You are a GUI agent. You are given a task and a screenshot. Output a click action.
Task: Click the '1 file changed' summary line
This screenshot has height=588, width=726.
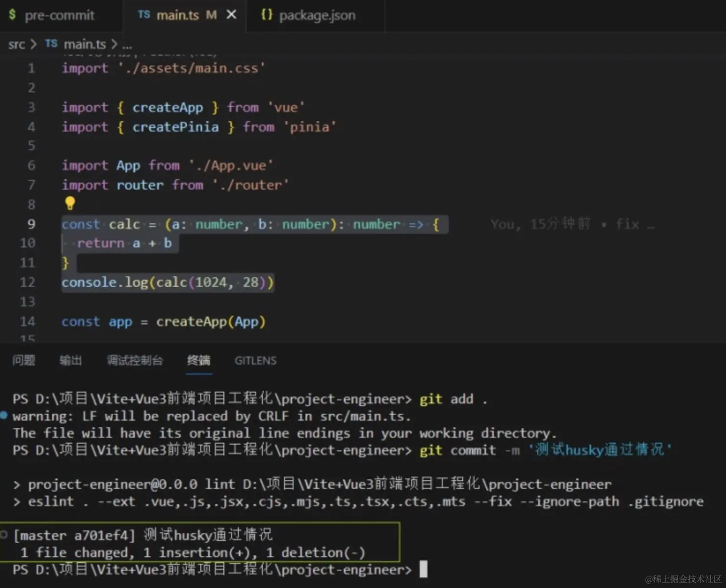click(x=193, y=553)
